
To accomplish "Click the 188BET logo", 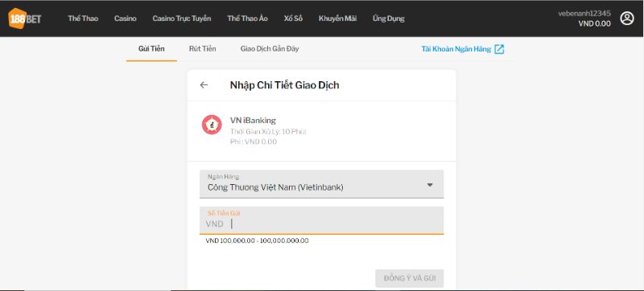I will [x=25, y=18].
